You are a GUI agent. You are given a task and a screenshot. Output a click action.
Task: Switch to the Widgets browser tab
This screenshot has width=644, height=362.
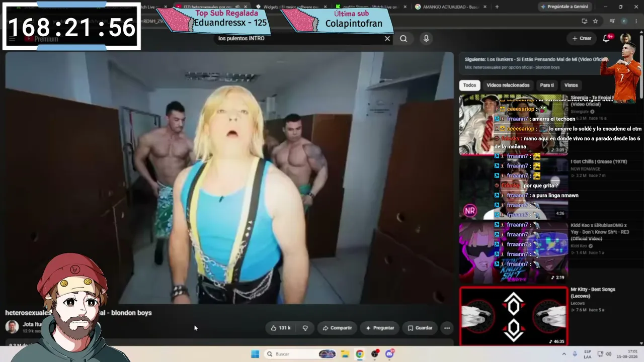point(291,7)
